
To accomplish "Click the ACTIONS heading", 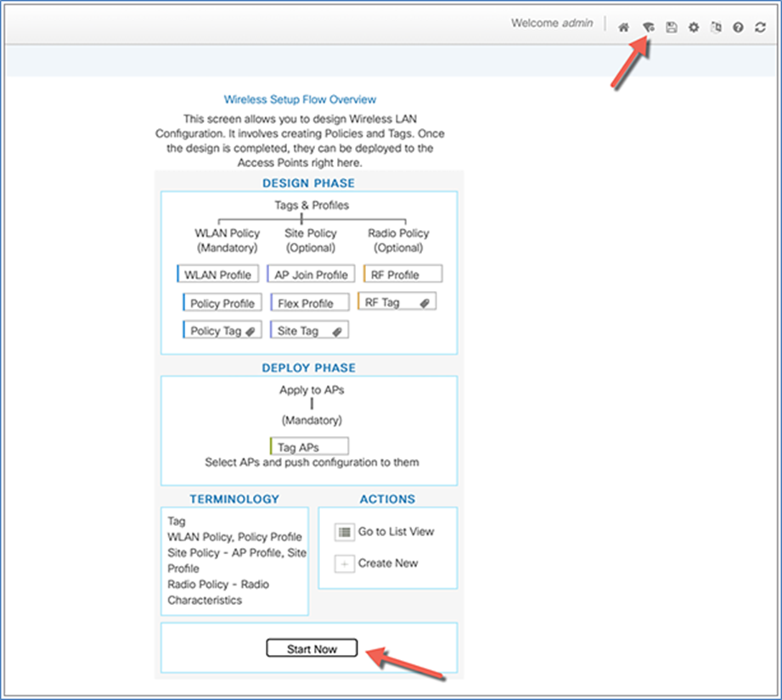I will tap(387, 499).
